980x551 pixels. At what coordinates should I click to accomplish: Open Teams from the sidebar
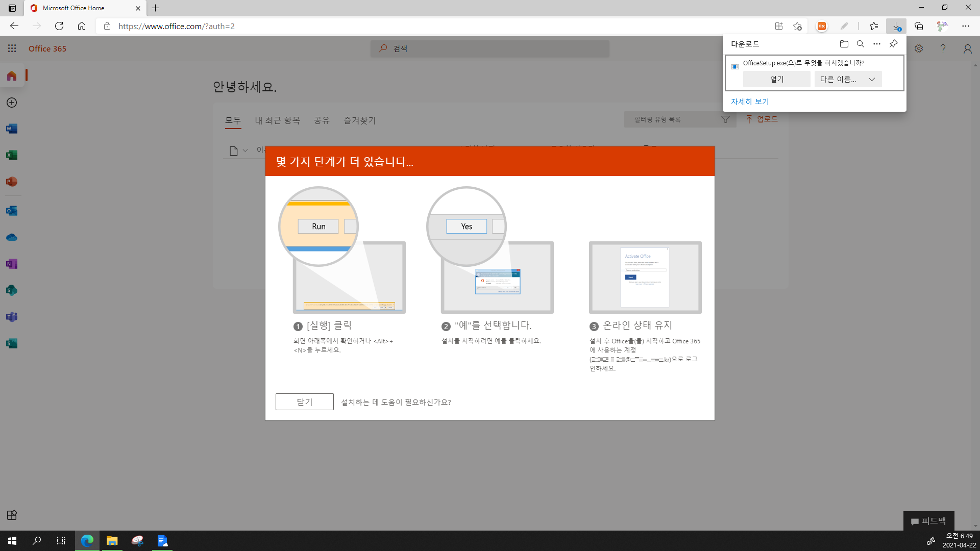pyautogui.click(x=12, y=317)
